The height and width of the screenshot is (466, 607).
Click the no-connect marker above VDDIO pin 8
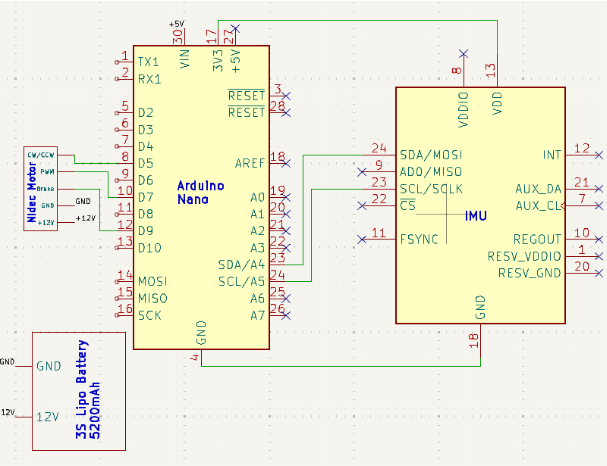pos(463,53)
